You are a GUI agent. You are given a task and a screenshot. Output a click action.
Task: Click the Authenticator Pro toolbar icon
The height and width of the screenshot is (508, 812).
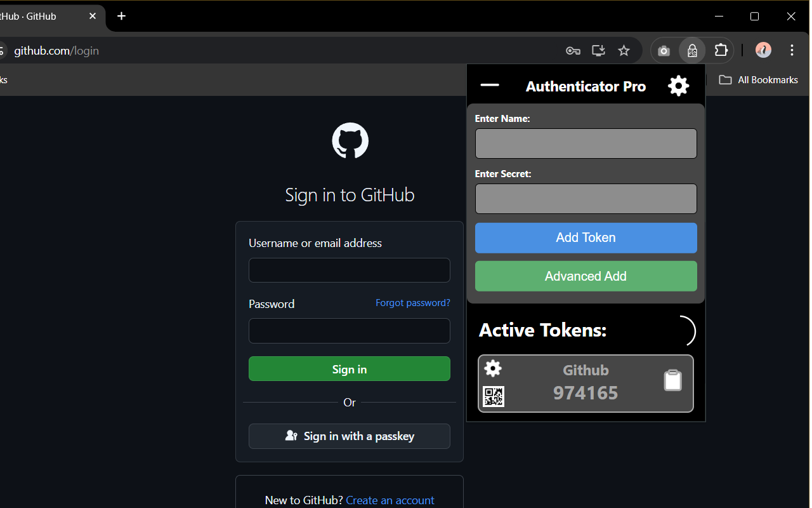(692, 50)
